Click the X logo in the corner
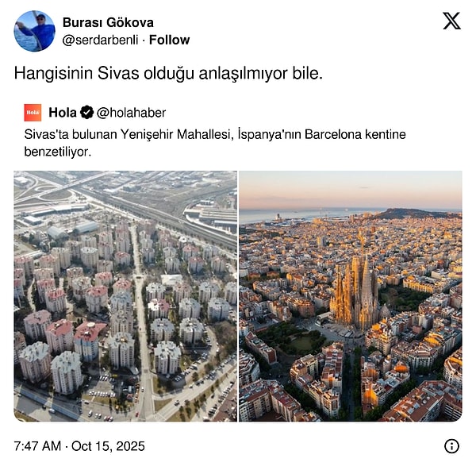Screen dimensions: 476x470 [451, 21]
